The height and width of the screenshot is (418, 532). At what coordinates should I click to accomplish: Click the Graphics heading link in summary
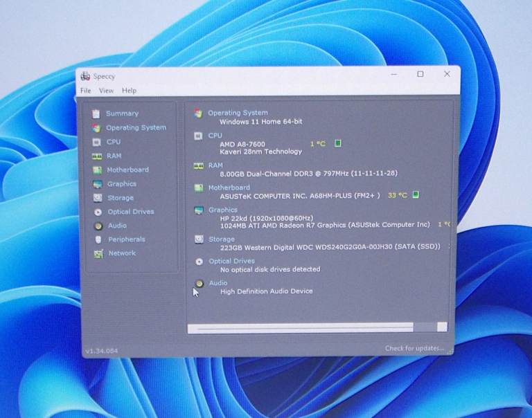click(x=223, y=210)
